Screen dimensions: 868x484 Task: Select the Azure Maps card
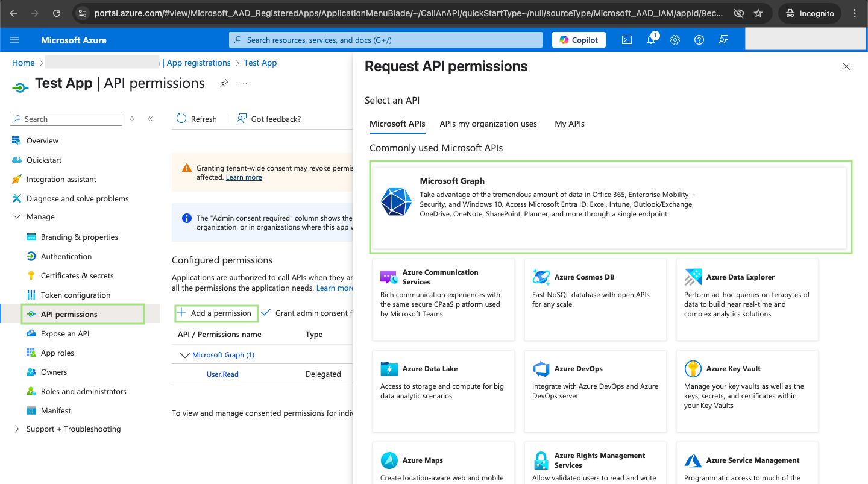point(444,463)
